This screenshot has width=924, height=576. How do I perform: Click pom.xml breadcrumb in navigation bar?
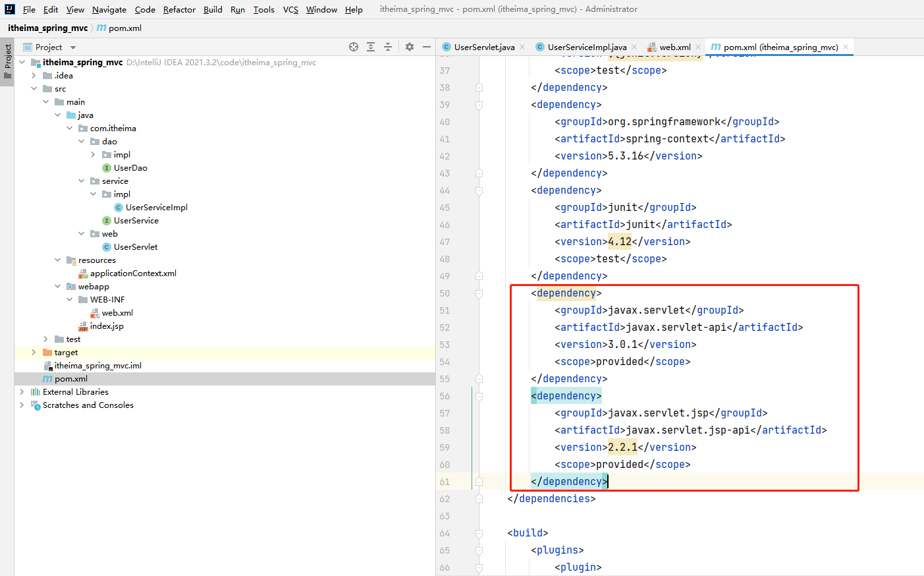(x=119, y=28)
